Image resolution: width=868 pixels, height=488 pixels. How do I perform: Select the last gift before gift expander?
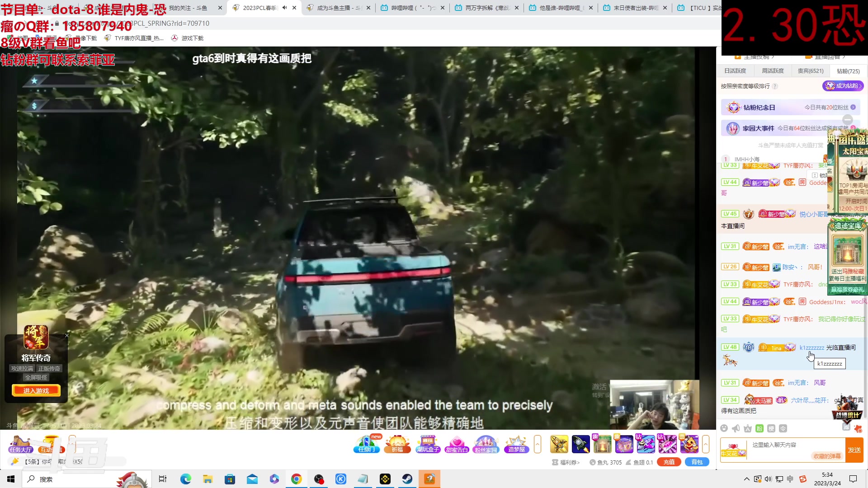click(689, 444)
